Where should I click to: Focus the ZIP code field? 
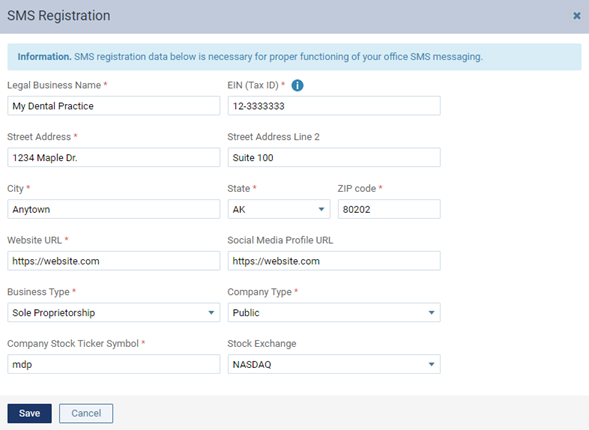point(389,209)
